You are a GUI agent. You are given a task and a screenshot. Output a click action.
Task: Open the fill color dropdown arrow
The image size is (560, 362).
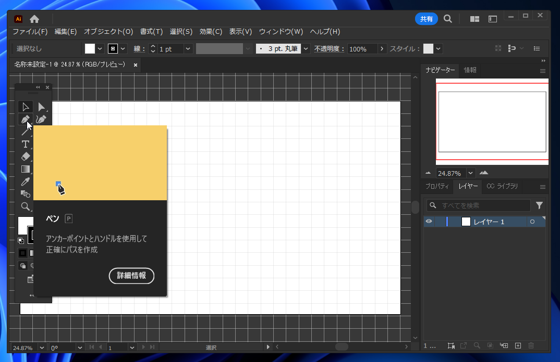pyautogui.click(x=100, y=49)
